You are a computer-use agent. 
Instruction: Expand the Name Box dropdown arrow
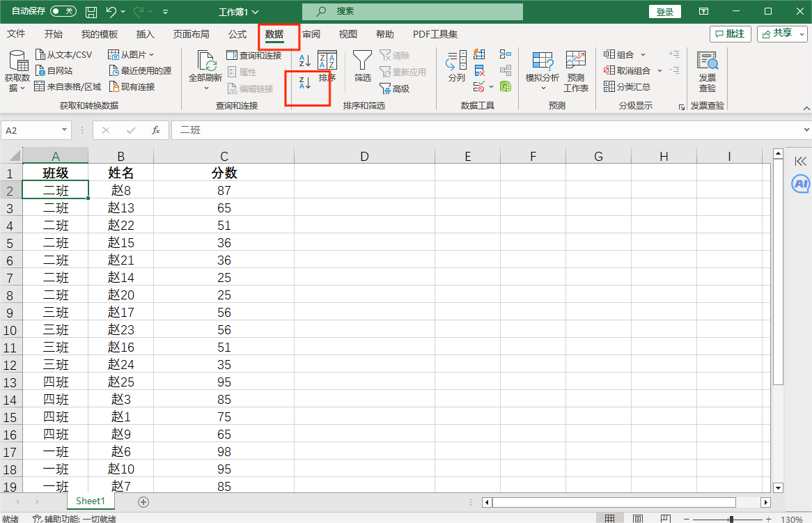click(x=65, y=130)
